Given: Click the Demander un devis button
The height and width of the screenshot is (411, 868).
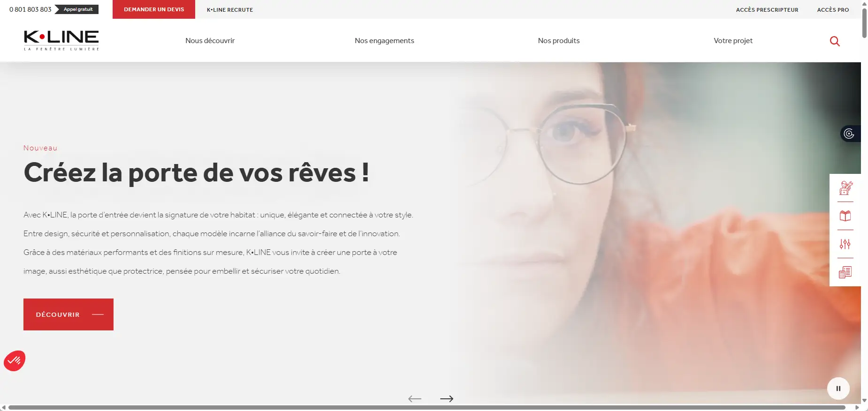Looking at the screenshot, I should click(x=154, y=9).
